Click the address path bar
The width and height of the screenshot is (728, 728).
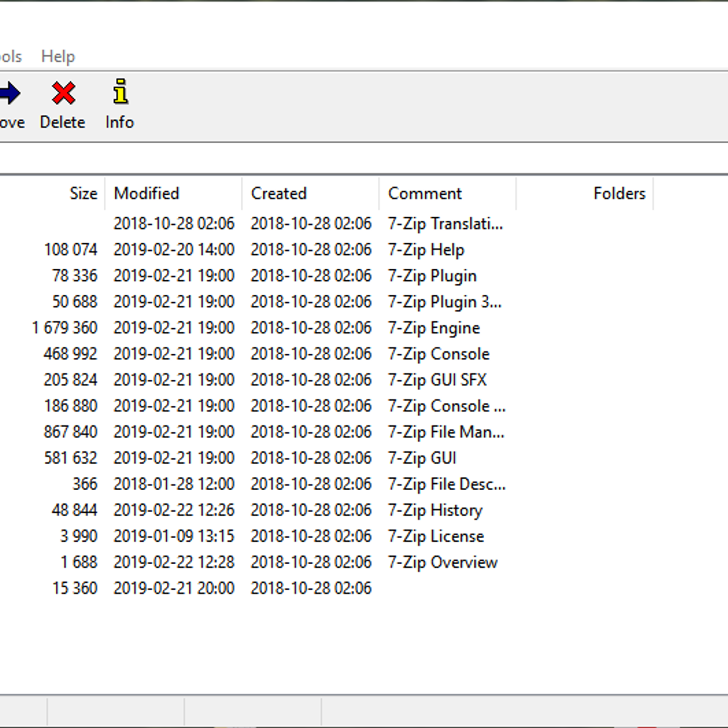(364, 159)
